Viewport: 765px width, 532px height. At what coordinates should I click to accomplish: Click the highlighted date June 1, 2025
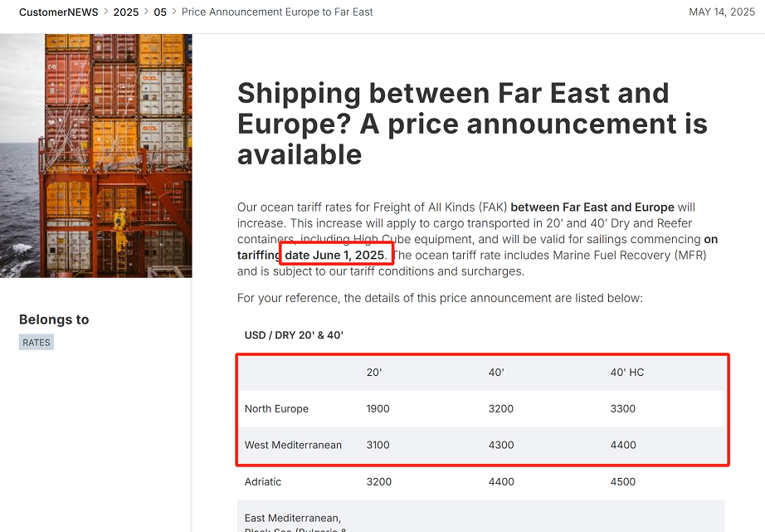(334, 255)
